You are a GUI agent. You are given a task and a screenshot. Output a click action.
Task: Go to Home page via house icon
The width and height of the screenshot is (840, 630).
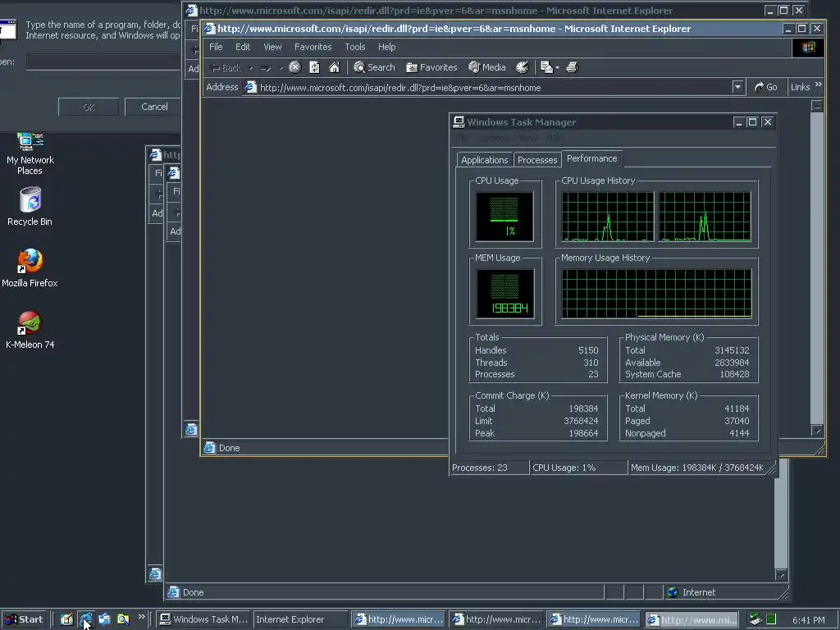point(334,67)
